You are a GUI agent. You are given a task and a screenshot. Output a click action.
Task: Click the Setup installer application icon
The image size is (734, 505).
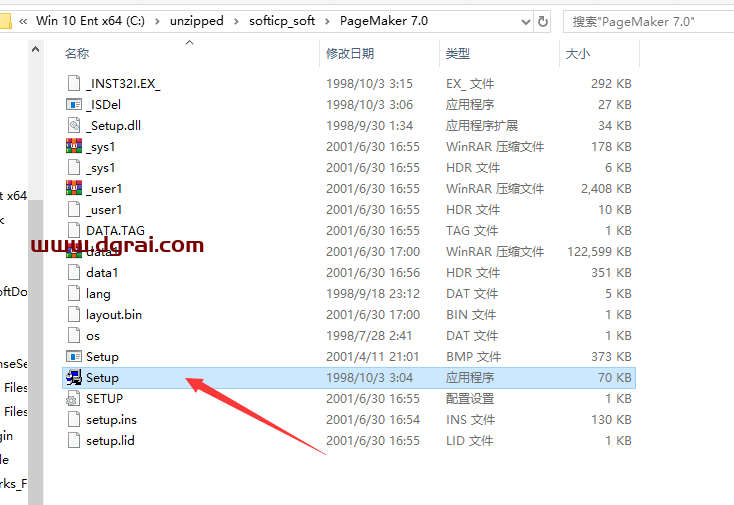(74, 377)
